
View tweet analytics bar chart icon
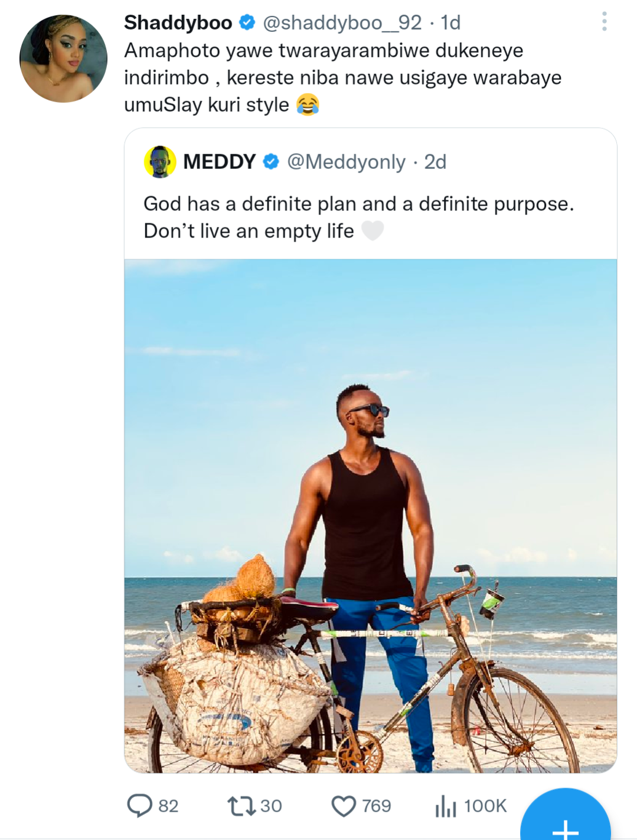446,806
